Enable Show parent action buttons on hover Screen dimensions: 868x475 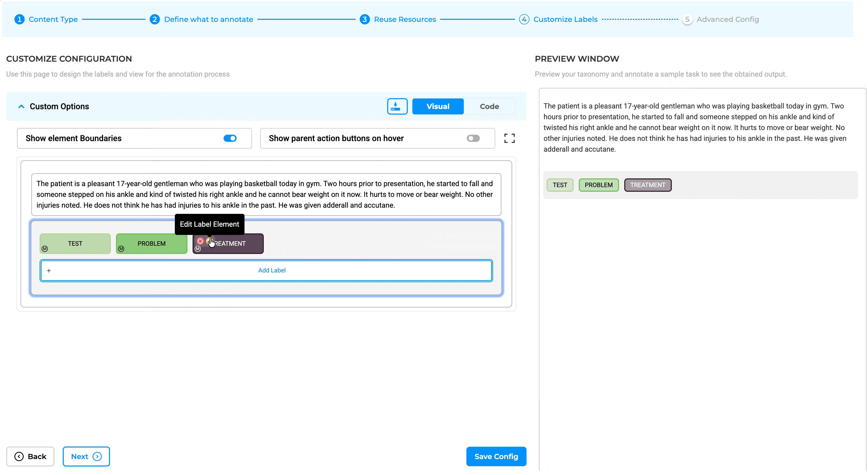pyautogui.click(x=473, y=138)
